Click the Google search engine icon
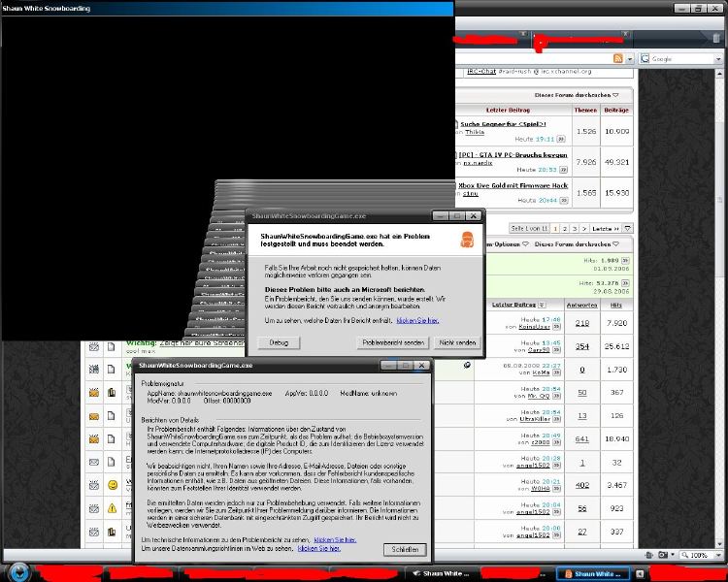Viewport: 728px width, 582px height. click(x=645, y=59)
